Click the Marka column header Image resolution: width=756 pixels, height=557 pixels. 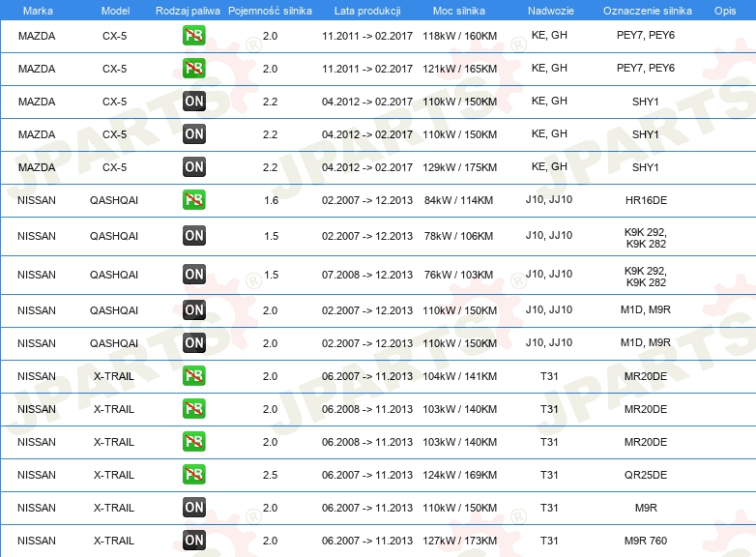pos(38,11)
